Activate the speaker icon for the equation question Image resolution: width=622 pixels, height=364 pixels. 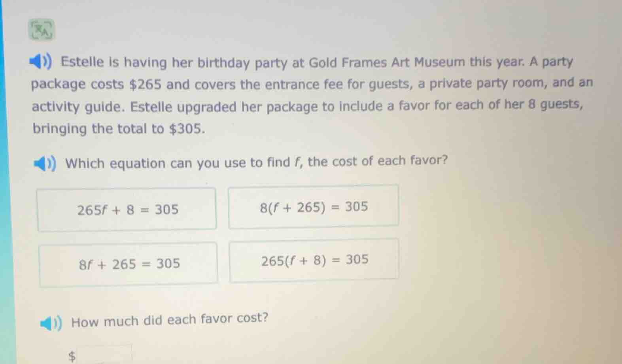click(x=45, y=163)
